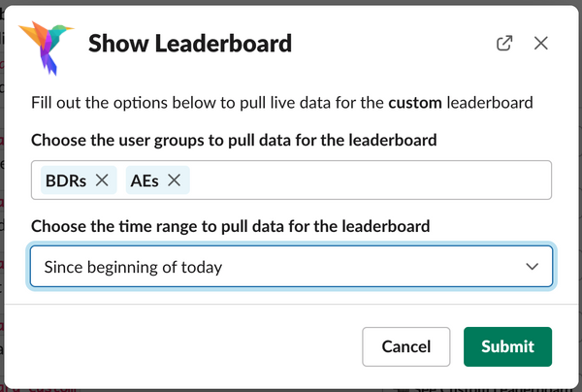Screen dimensions: 582x392
Task: Click the partially hidden Custom Leaderboard text below modal
Action: 486,390
